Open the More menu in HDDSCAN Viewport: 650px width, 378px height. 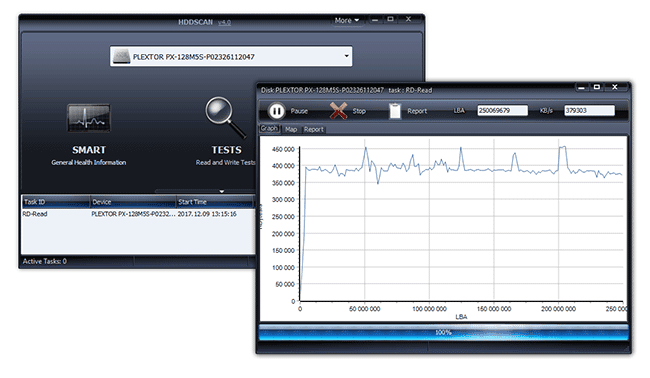[x=347, y=20]
